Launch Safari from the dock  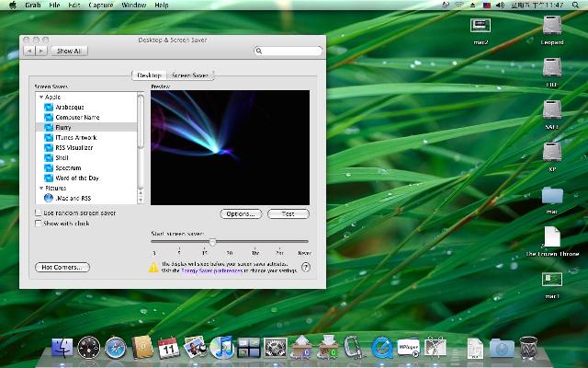tap(116, 347)
